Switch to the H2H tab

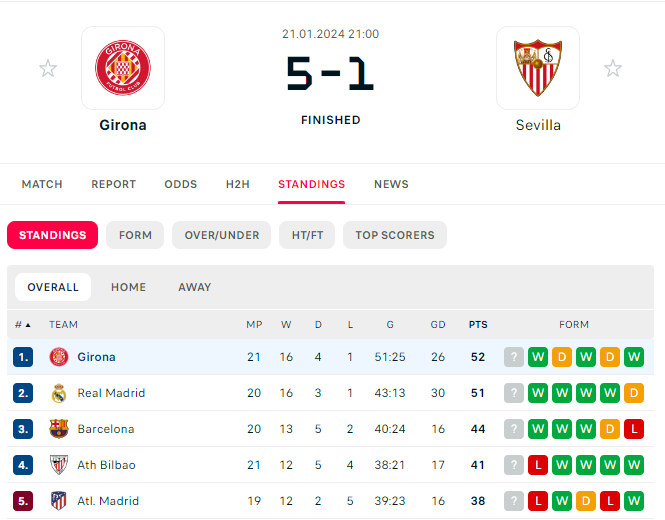click(238, 184)
